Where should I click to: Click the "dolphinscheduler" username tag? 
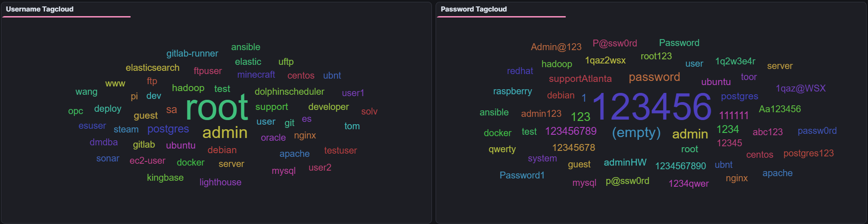(x=289, y=92)
